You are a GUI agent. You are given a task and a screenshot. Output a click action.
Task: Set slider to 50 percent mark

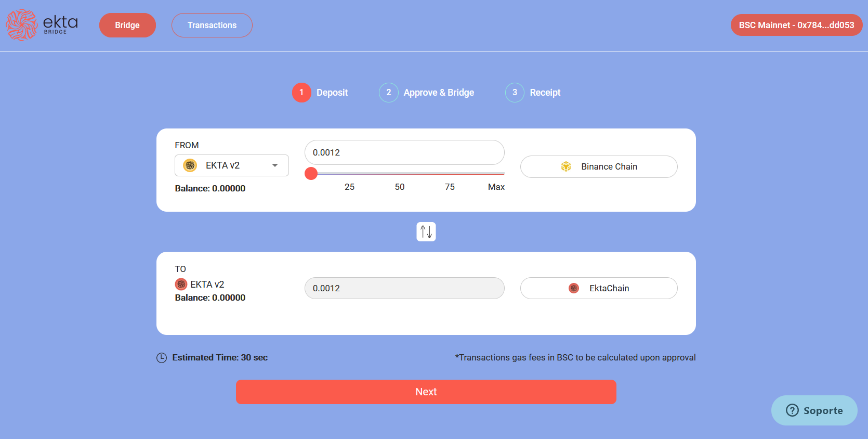400,187
